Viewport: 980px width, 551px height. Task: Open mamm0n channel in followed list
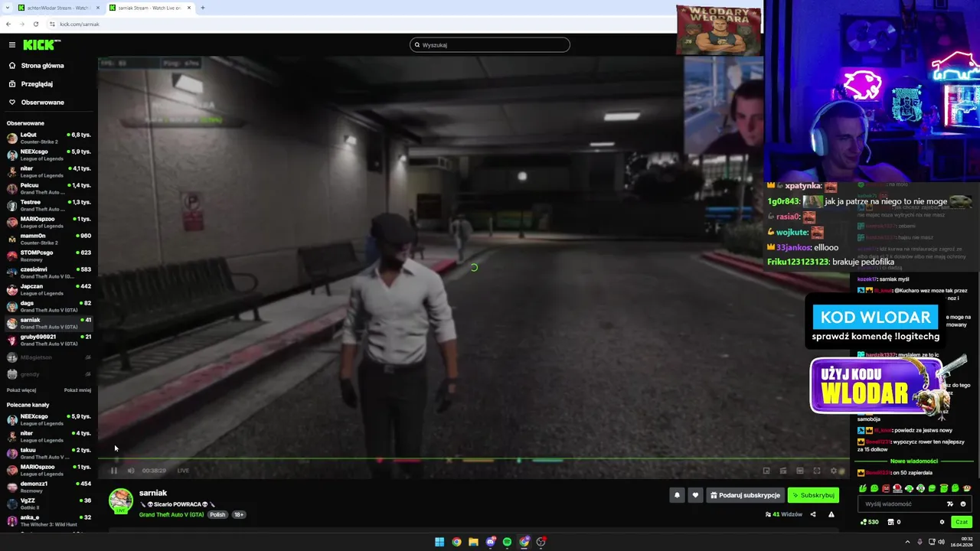click(49, 239)
